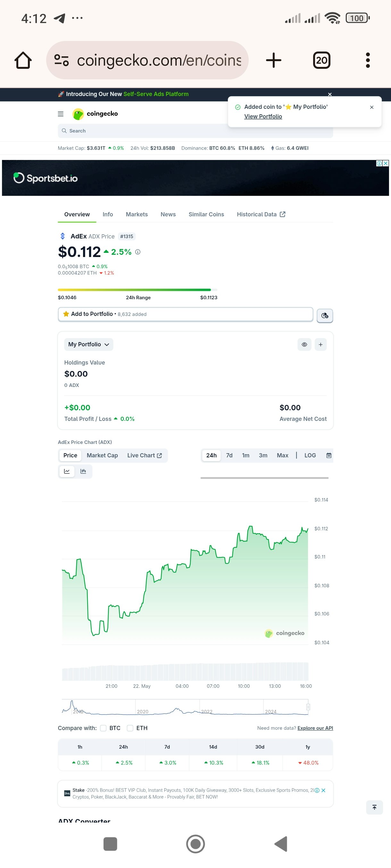Switch to the Markets tab
The image size is (391, 868).
(137, 214)
